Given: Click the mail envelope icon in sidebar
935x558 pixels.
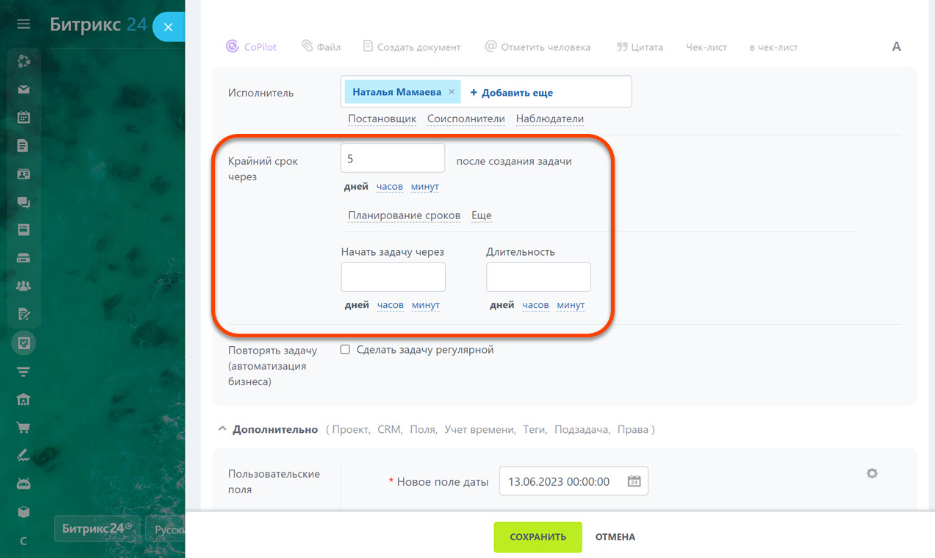Looking at the screenshot, I should (x=24, y=89).
